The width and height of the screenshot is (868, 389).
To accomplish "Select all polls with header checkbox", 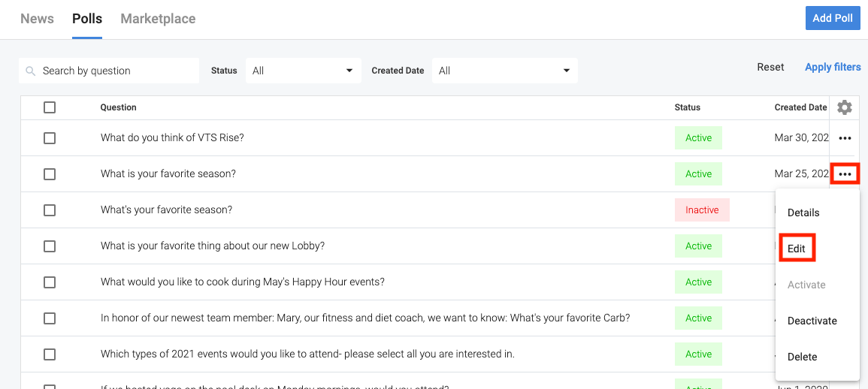I will click(x=50, y=107).
